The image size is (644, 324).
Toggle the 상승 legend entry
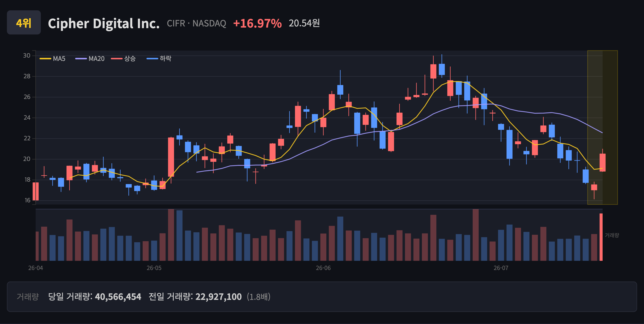(x=123, y=59)
